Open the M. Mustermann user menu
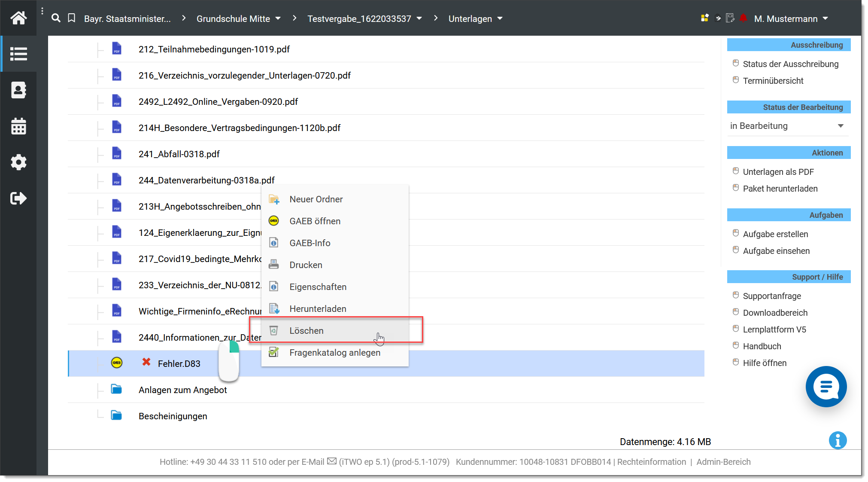The width and height of the screenshot is (868, 482). (791, 19)
